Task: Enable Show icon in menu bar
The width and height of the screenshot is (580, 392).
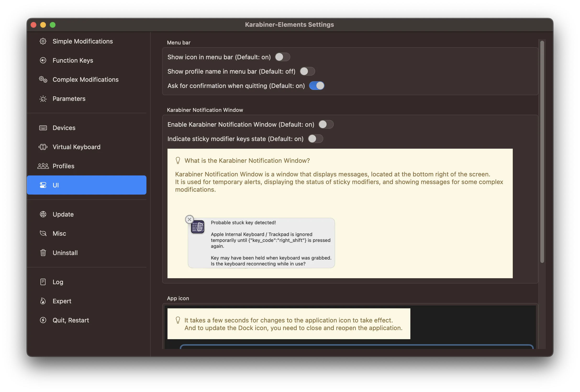Action: pos(283,57)
